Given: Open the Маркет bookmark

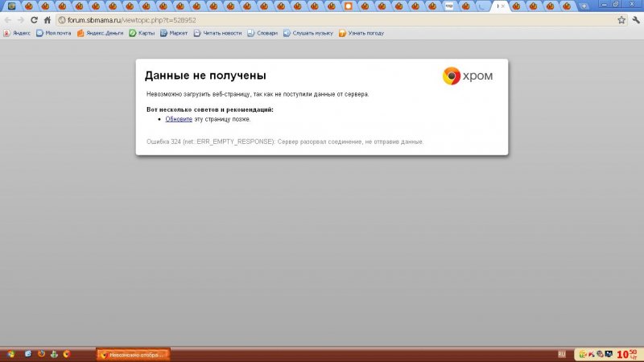Looking at the screenshot, I should point(174,33).
